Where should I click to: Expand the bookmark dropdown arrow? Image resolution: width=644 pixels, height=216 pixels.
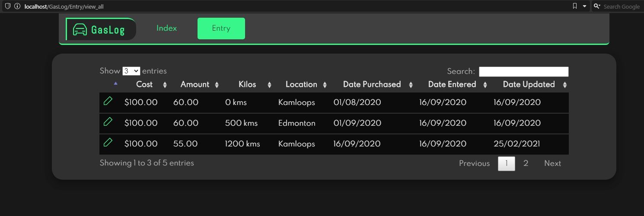585,6
